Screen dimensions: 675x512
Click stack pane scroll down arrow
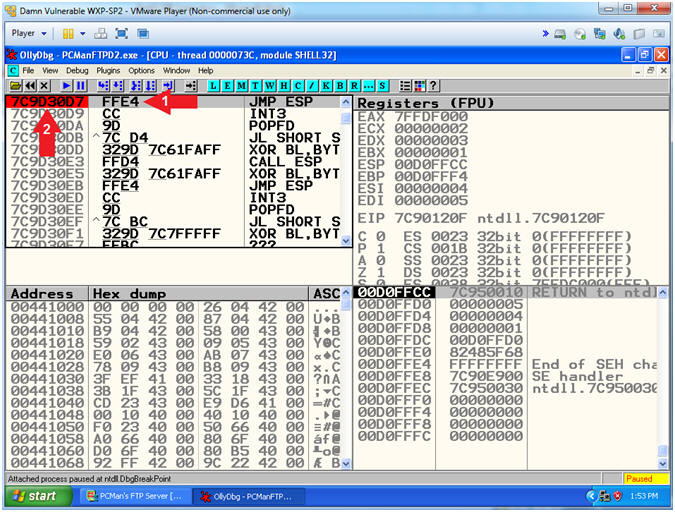coord(663,463)
